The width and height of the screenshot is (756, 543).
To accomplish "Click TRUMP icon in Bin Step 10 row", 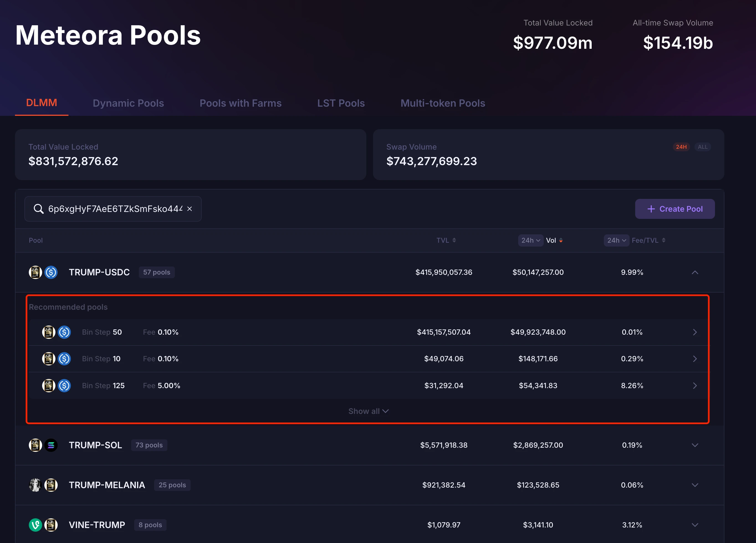I will tap(49, 359).
